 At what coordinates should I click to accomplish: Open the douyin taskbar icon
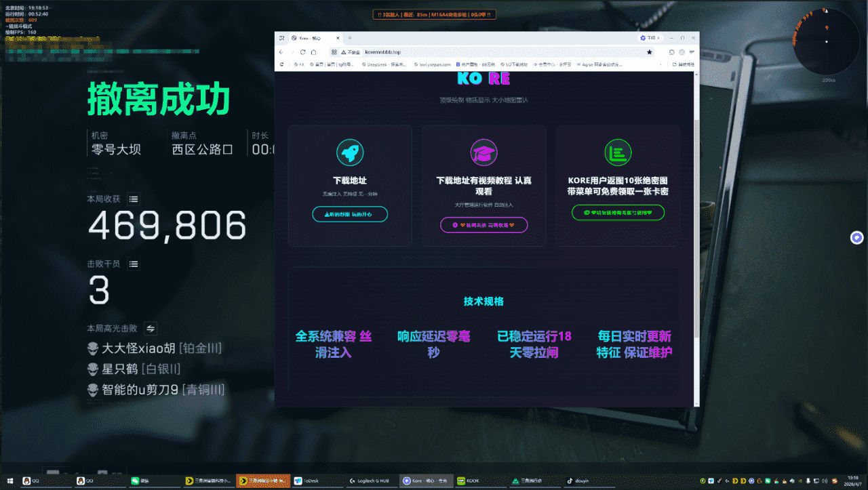[577, 482]
